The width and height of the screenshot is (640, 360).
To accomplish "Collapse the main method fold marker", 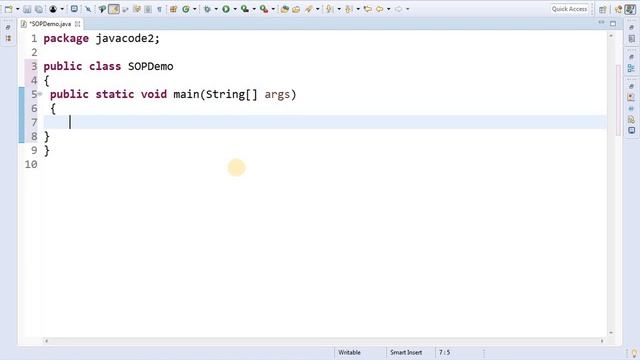I will point(40,94).
